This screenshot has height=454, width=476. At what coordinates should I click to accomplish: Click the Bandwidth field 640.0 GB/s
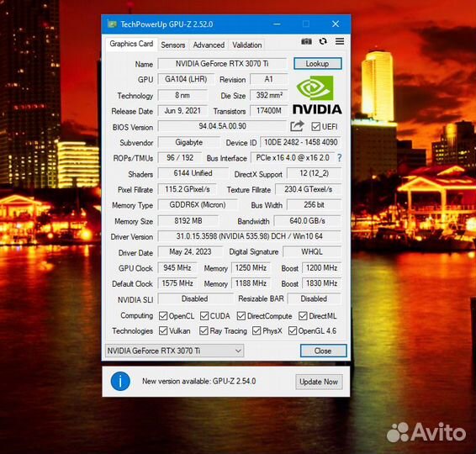pos(307,221)
